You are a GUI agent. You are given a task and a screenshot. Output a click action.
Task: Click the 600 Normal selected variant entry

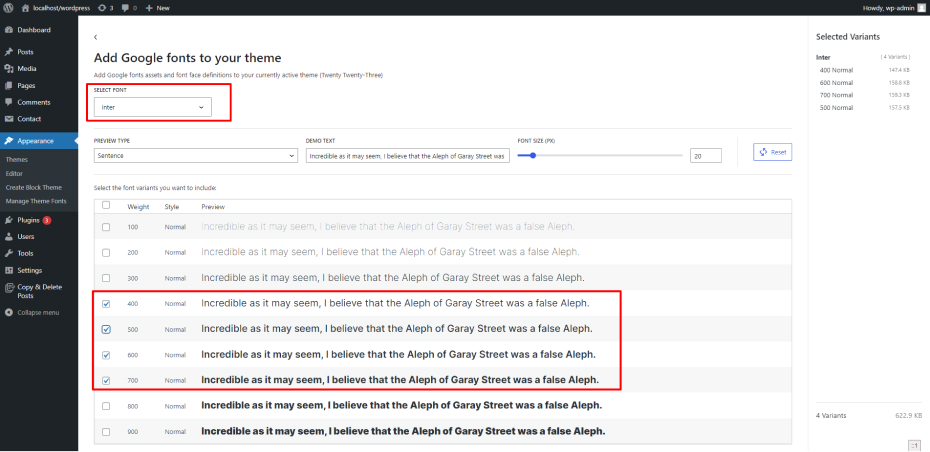tap(836, 82)
